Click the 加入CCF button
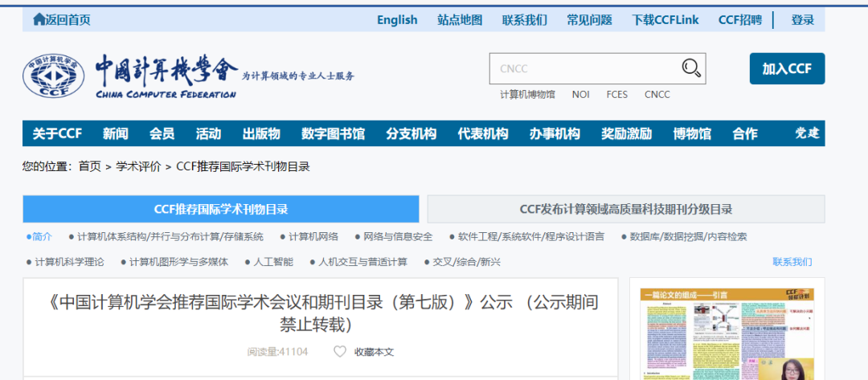The height and width of the screenshot is (380, 868). point(787,68)
